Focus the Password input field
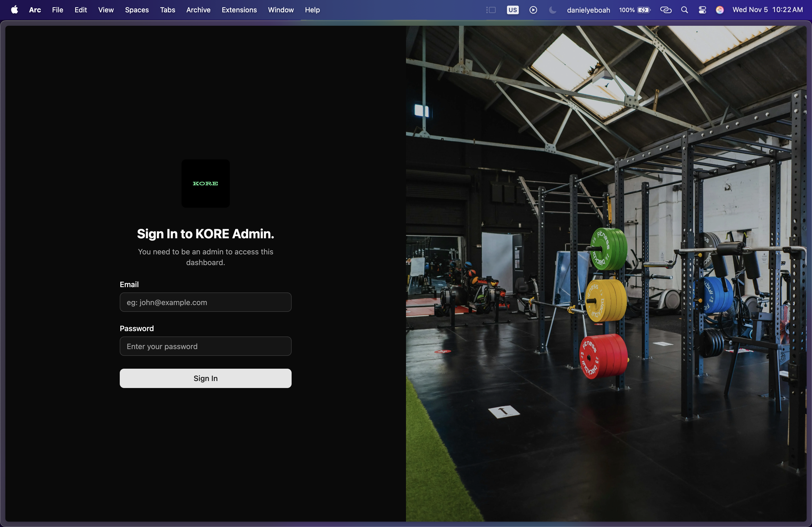Screen dimensions: 812x527 205,346
